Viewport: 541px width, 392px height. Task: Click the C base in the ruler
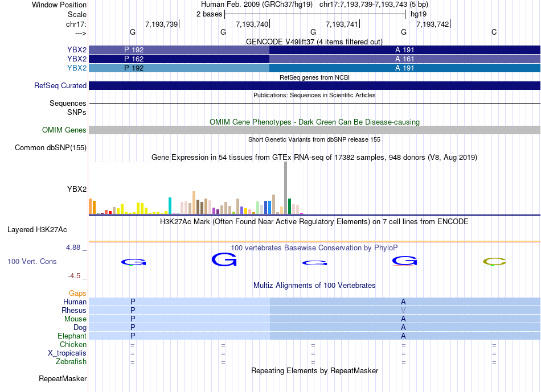(494, 32)
